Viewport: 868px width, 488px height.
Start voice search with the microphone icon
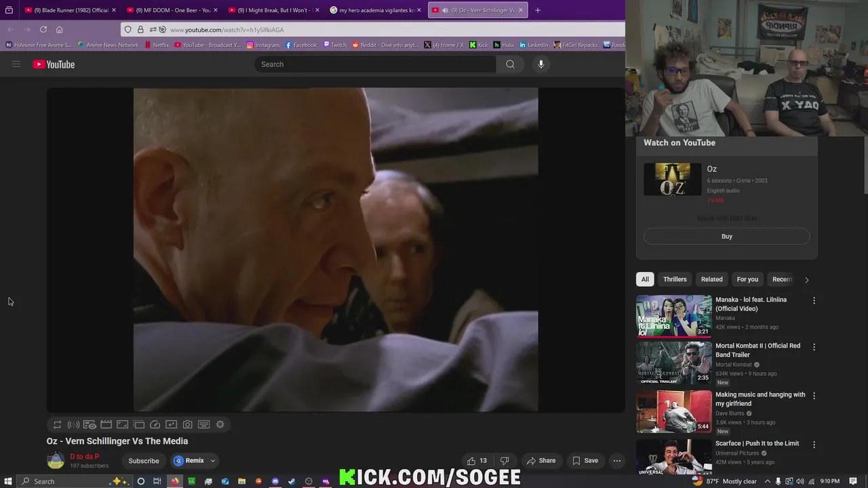point(540,64)
